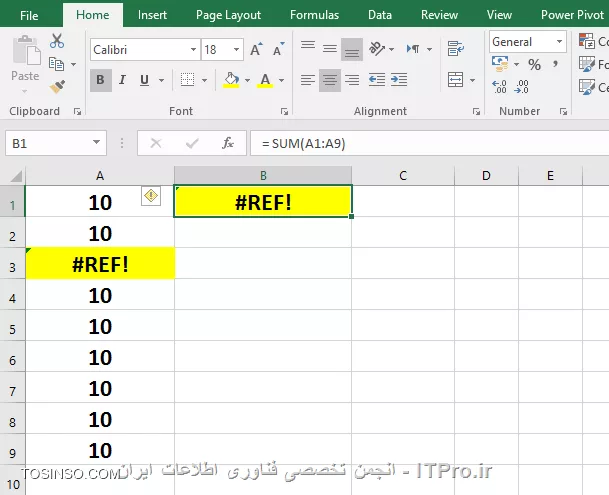Toggle Middle Align
This screenshot has width=609, height=495.
[x=330, y=49]
